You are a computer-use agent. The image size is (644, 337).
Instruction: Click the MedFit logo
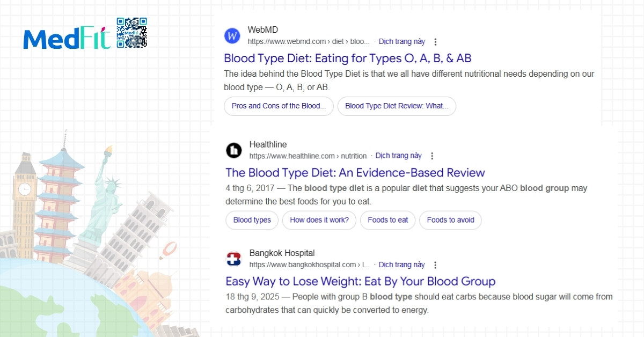pos(67,39)
